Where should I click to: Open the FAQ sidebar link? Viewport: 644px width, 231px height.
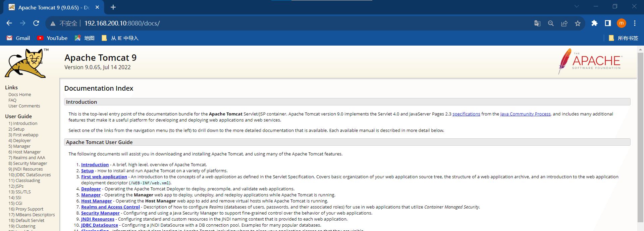click(12, 100)
